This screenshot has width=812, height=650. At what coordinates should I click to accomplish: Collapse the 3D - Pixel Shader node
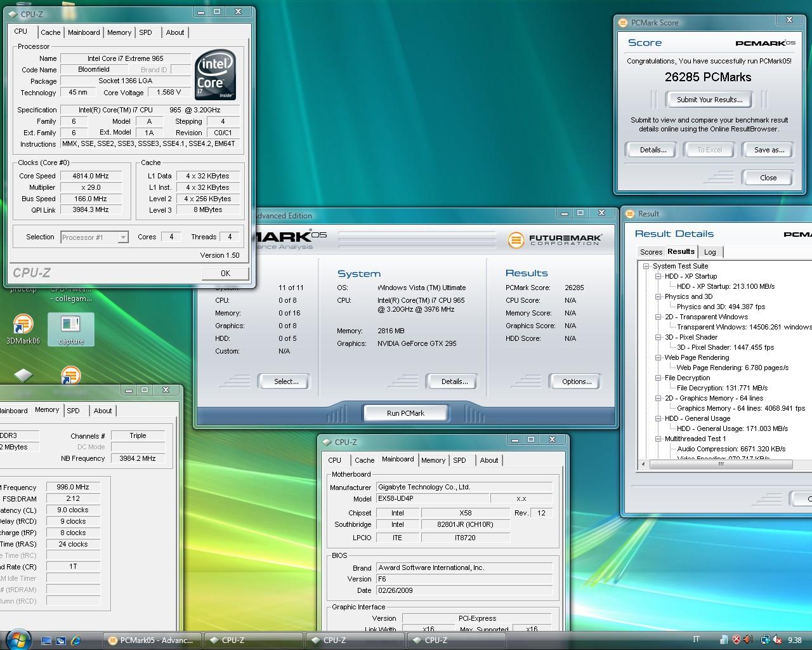(x=658, y=338)
